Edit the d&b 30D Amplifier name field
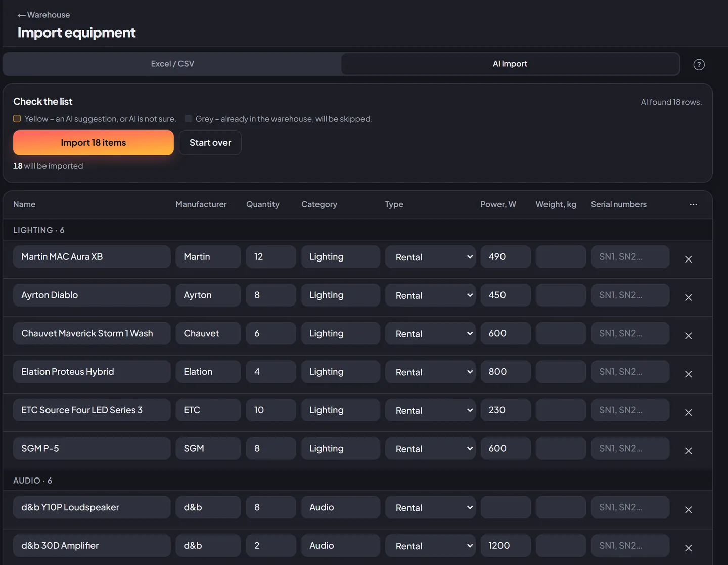The height and width of the screenshot is (565, 728). tap(92, 546)
